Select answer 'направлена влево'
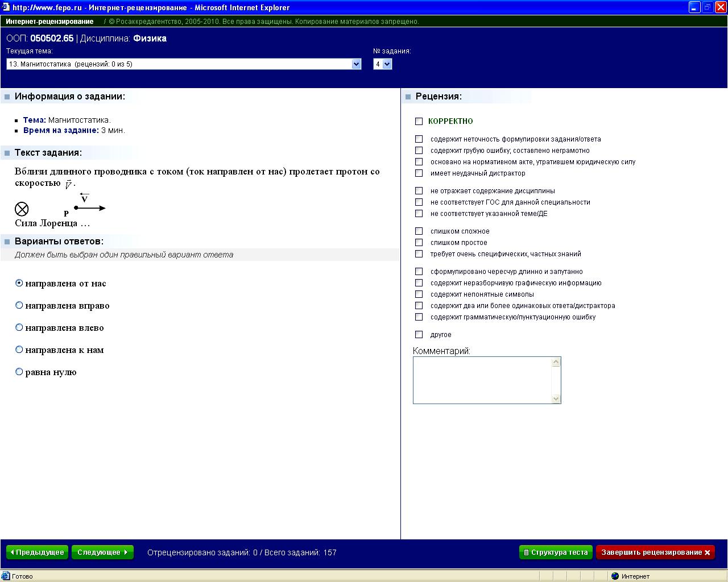The width and height of the screenshot is (728, 582). [x=19, y=327]
